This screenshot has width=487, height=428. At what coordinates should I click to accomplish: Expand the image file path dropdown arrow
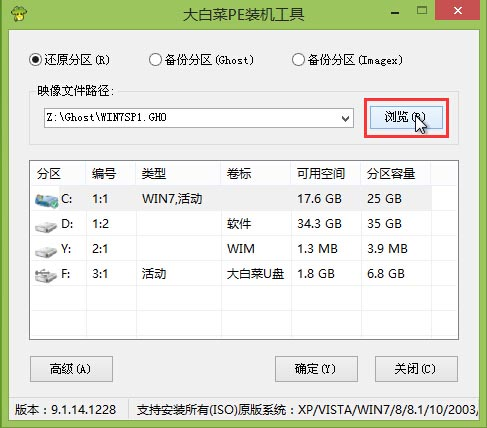(346, 118)
